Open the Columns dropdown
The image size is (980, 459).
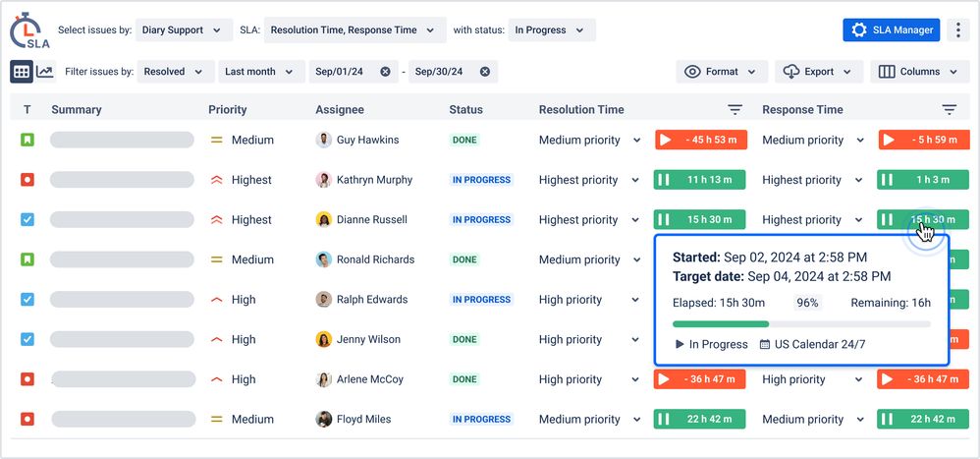pos(919,72)
